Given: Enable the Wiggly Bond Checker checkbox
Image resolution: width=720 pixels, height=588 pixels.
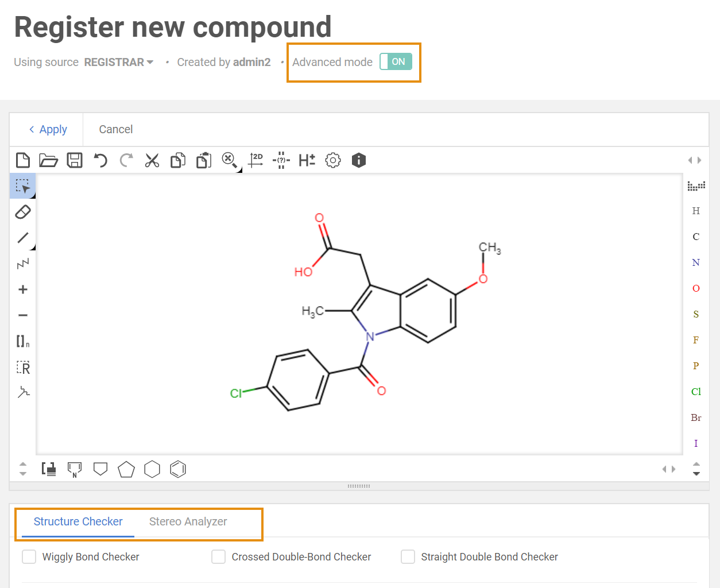Looking at the screenshot, I should (29, 557).
